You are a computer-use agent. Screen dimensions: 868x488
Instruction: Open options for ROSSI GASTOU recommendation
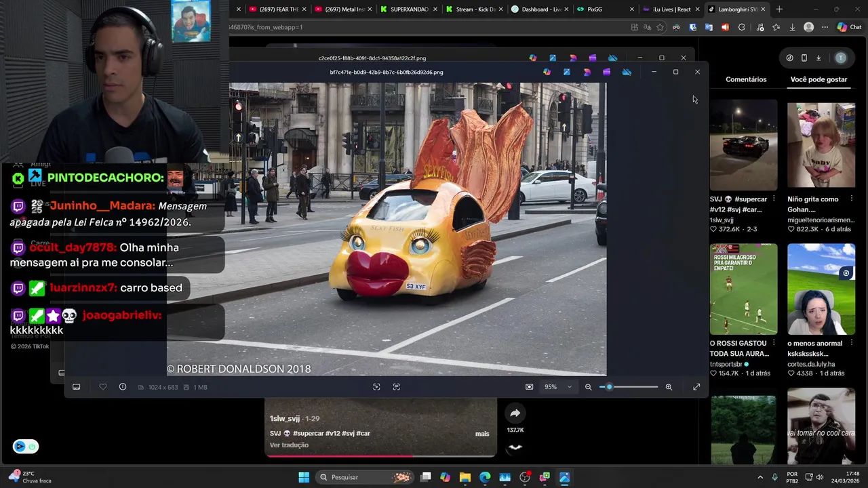774,344
